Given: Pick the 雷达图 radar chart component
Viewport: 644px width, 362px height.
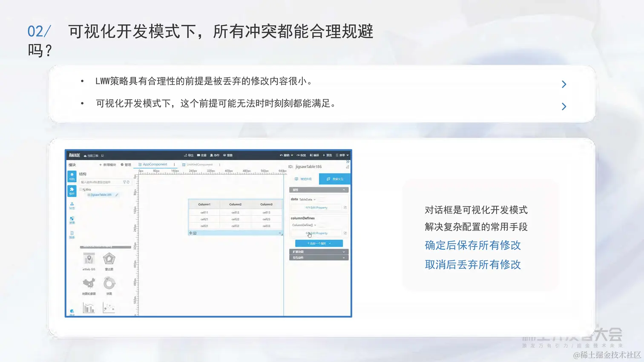Looking at the screenshot, I should coord(109,259).
